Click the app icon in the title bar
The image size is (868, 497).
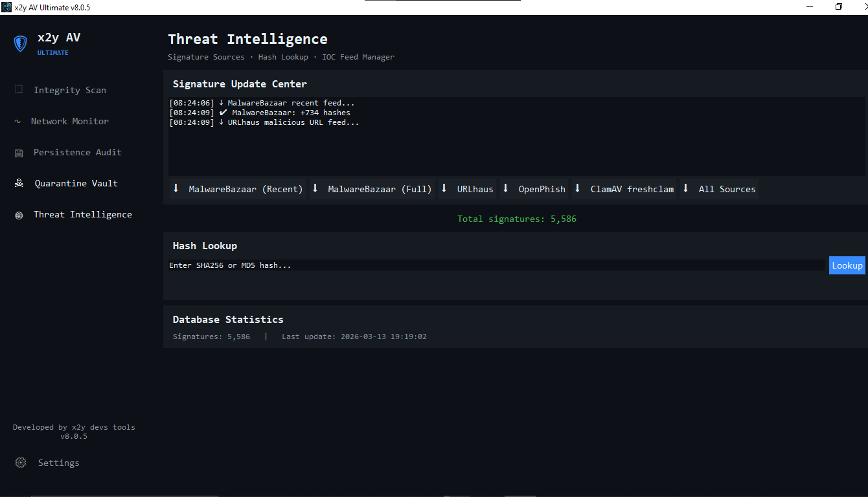(x=6, y=7)
